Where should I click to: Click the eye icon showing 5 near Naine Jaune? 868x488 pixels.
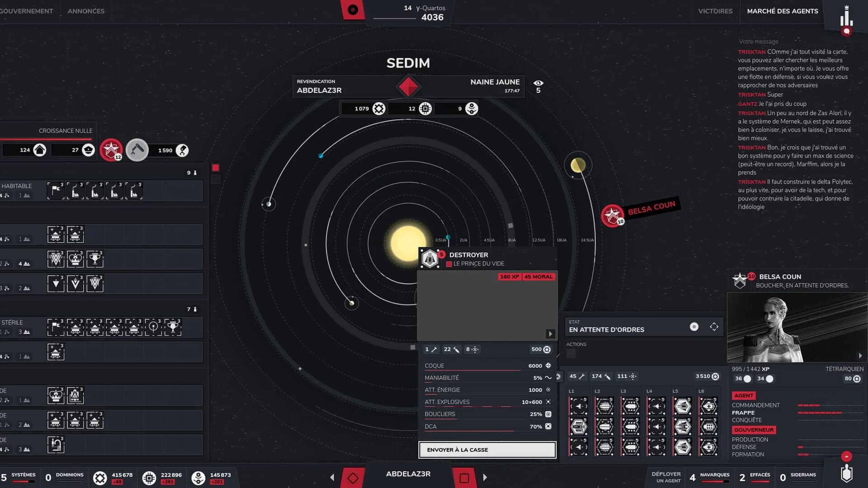(x=538, y=86)
